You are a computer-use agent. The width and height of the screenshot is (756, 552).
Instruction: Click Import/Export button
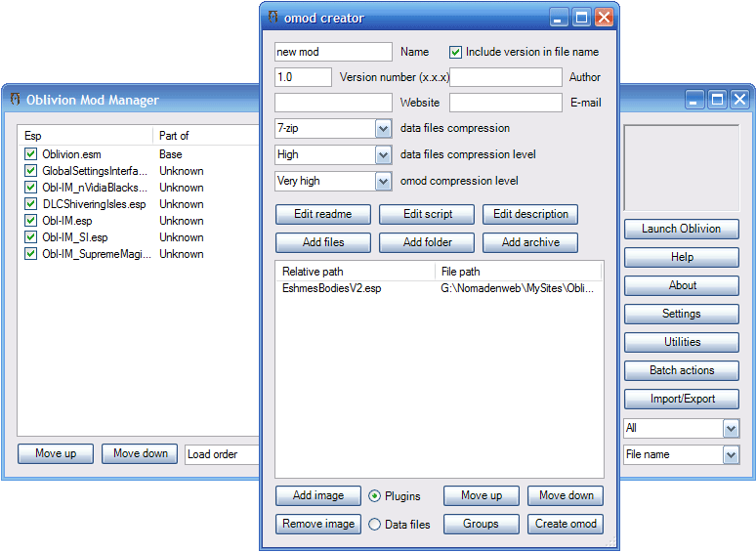[x=681, y=400]
